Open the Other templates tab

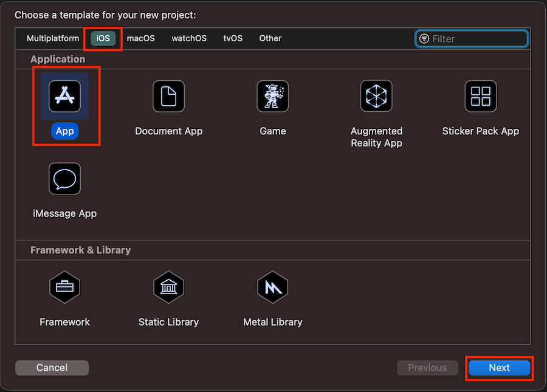click(270, 38)
